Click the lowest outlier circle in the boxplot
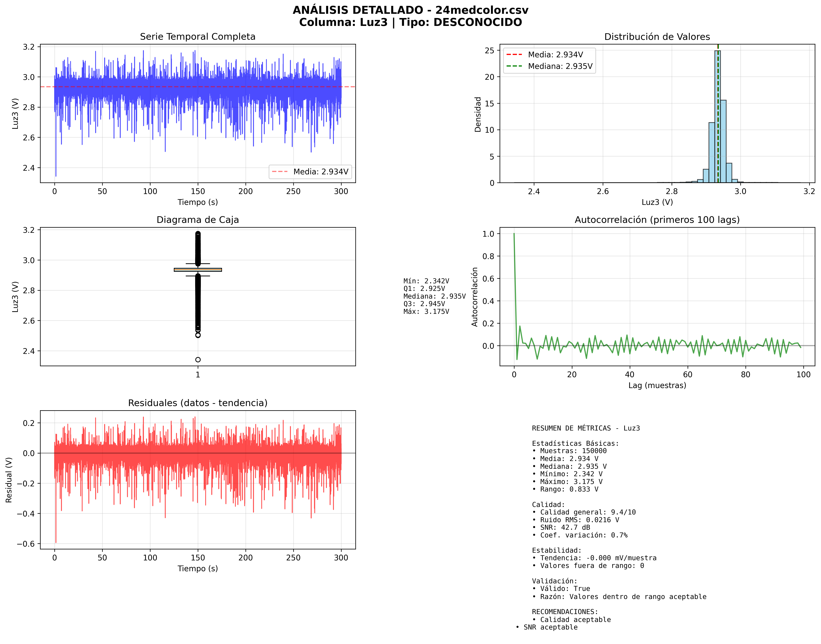821x644 pixels. point(198,360)
